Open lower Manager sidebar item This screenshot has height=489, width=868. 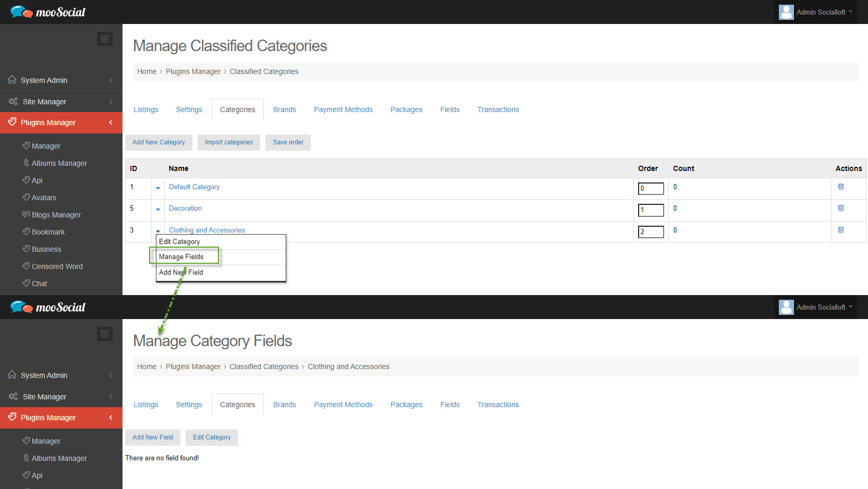(x=46, y=441)
